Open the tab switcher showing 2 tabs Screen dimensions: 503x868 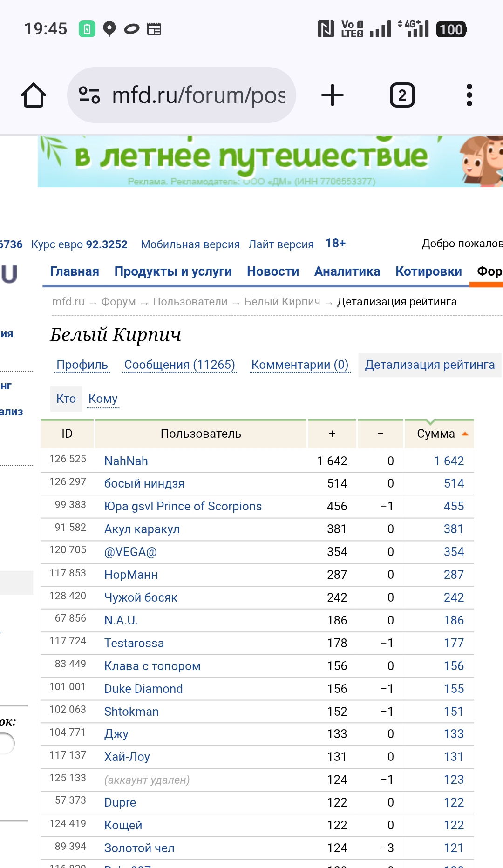coord(401,95)
